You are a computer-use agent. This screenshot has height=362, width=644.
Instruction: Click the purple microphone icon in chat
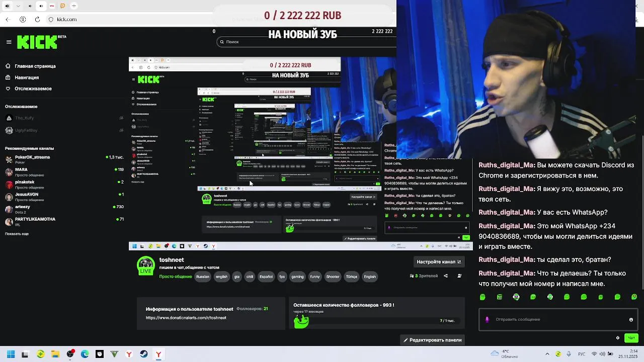pyautogui.click(x=487, y=320)
